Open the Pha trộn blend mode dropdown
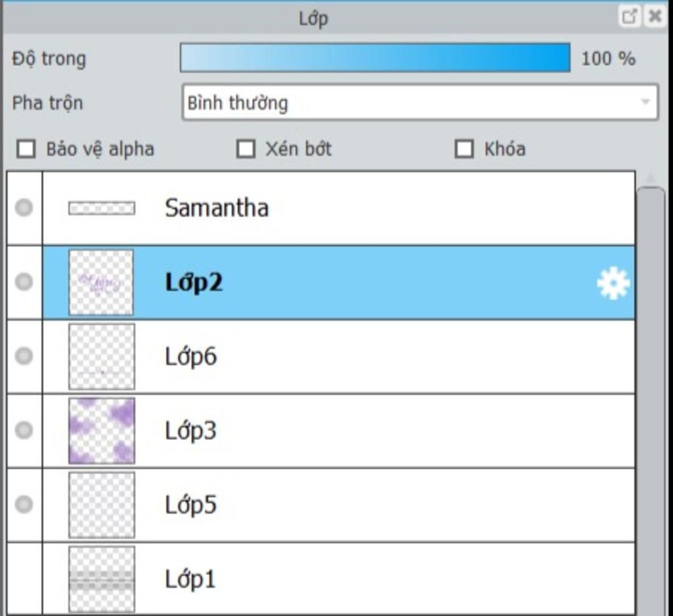 click(x=420, y=102)
